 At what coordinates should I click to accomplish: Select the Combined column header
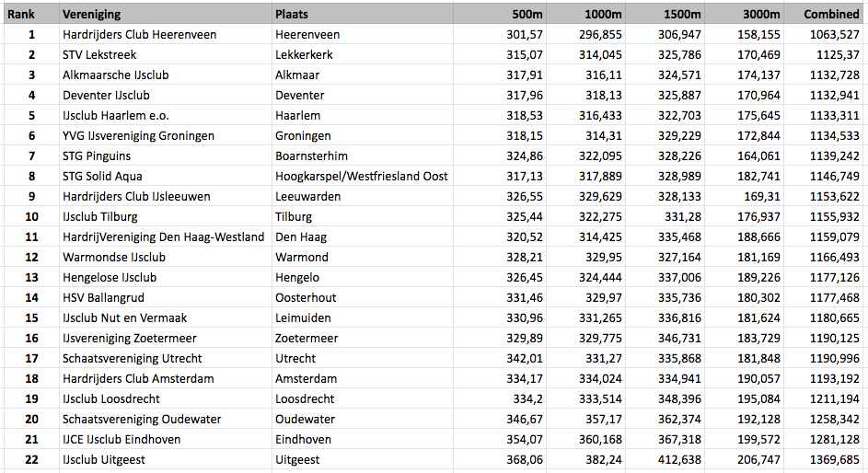pos(823,14)
